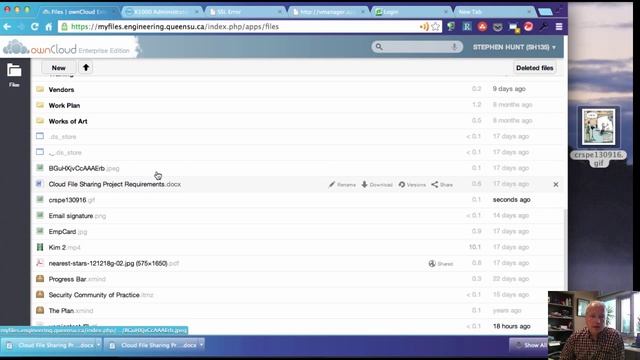
Task: Rename Cloud File Sharing Project Requirements
Action: click(x=342, y=184)
